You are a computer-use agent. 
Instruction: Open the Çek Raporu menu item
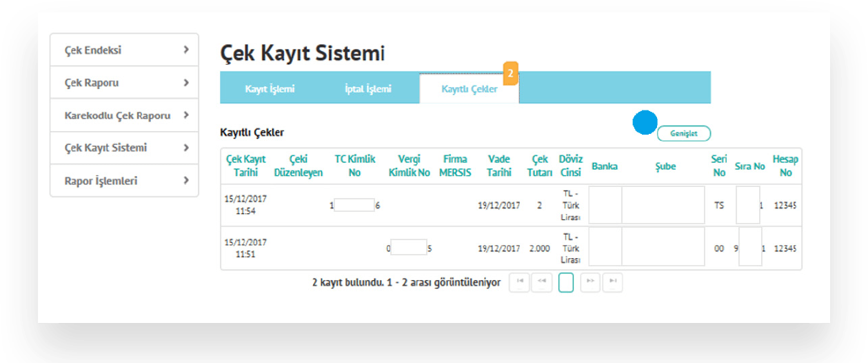(124, 83)
